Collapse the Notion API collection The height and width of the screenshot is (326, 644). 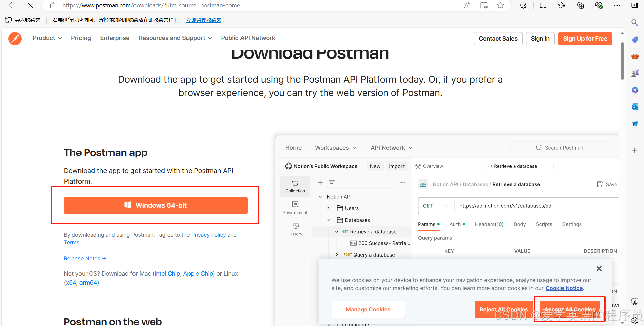320,197
